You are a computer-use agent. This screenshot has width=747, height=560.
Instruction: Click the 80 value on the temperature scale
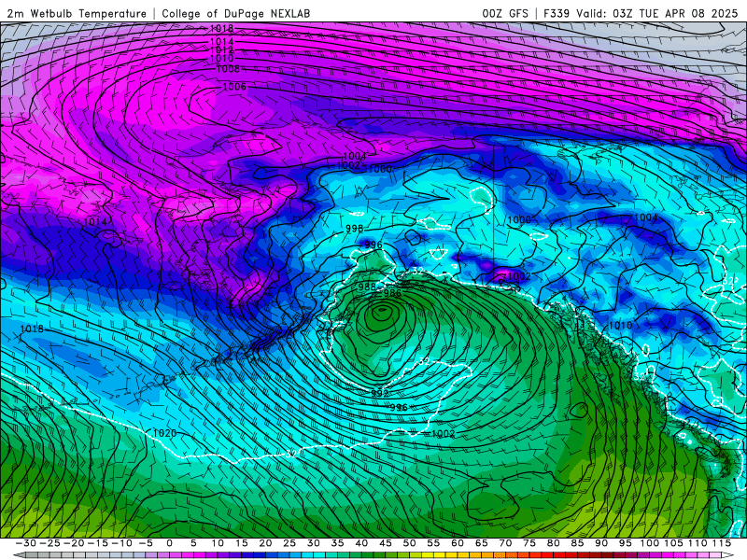click(553, 543)
